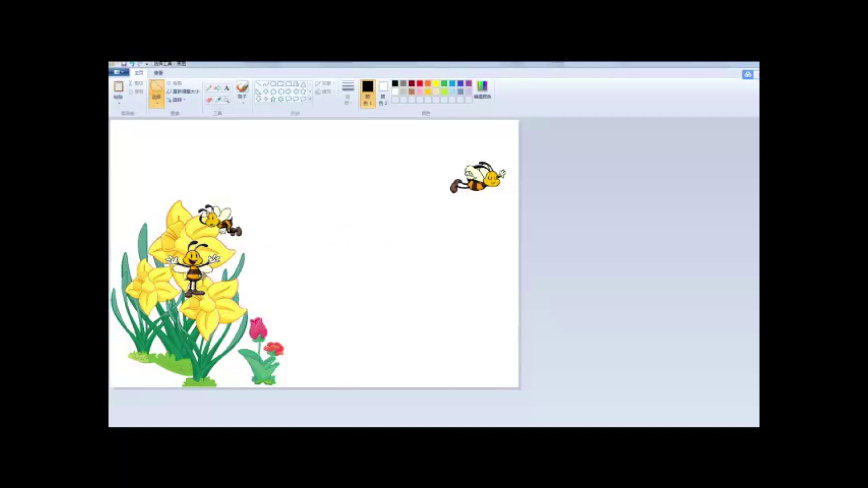Select the Text tool
The height and width of the screenshot is (488, 868).
pyautogui.click(x=226, y=89)
